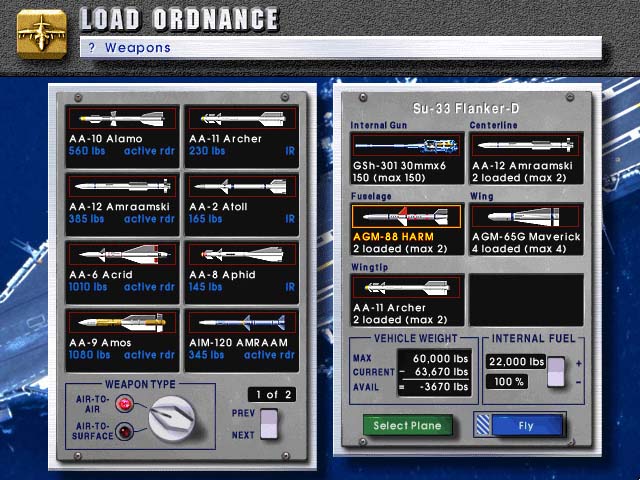Decrease internal fuel with minus sign
The height and width of the screenshot is (480, 640).
click(x=578, y=382)
